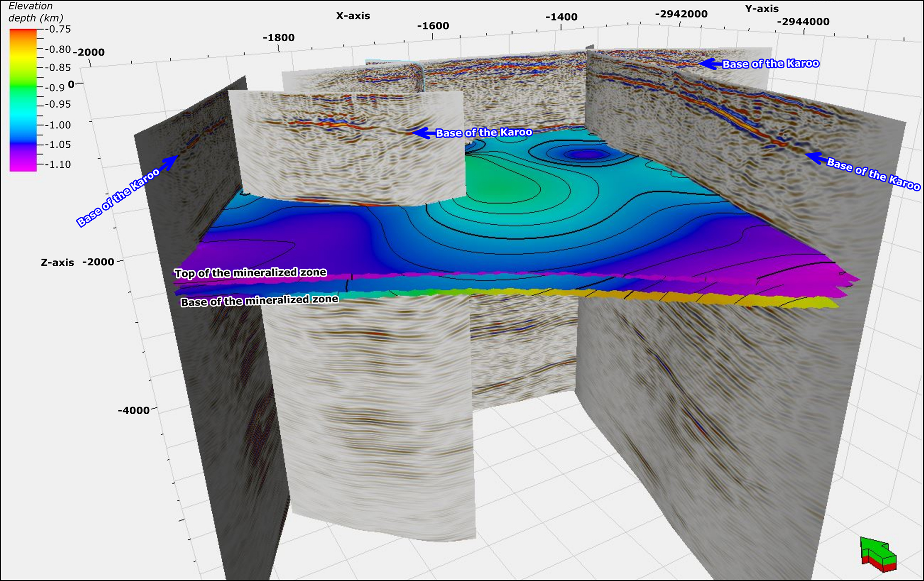The width and height of the screenshot is (924, 581).
Task: Click the 'Elevation depth (km)' legend title
Action: click(35, 12)
